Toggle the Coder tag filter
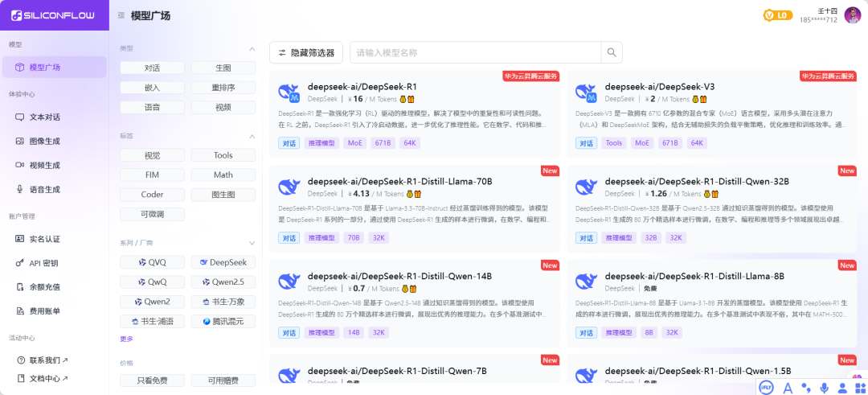The width and height of the screenshot is (868, 395). (152, 195)
